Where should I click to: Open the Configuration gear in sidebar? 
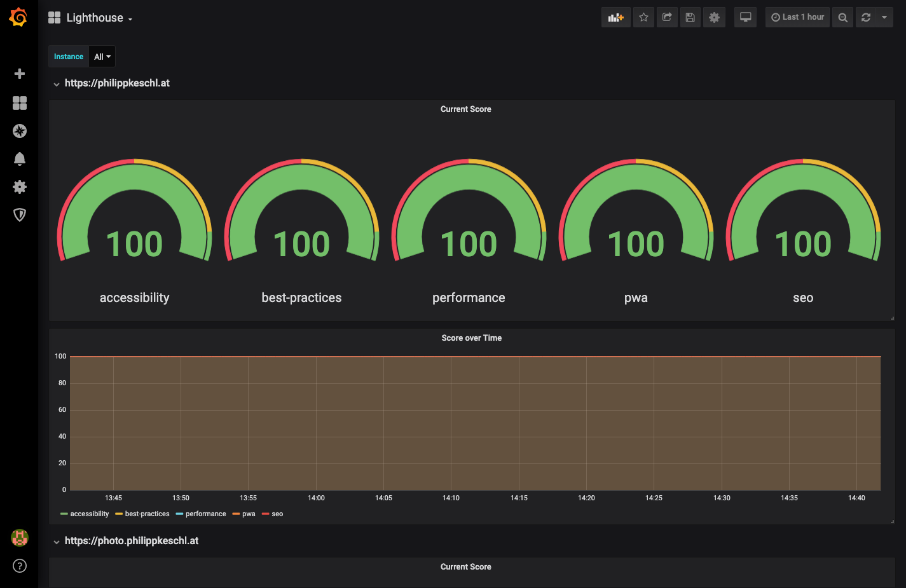point(20,187)
